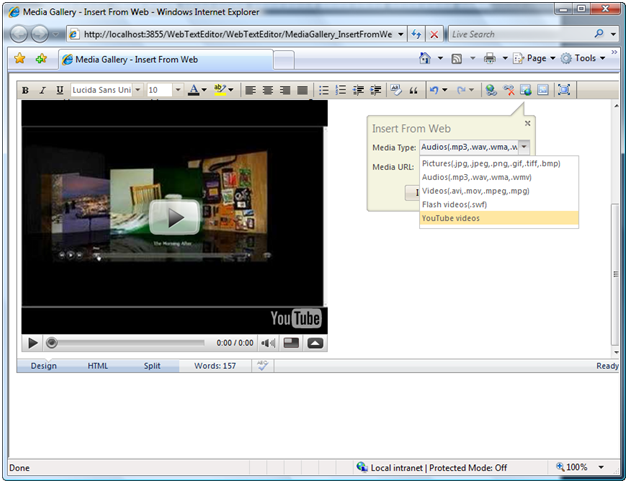Toggle italic formatting in editor toolbar

pyautogui.click(x=43, y=90)
